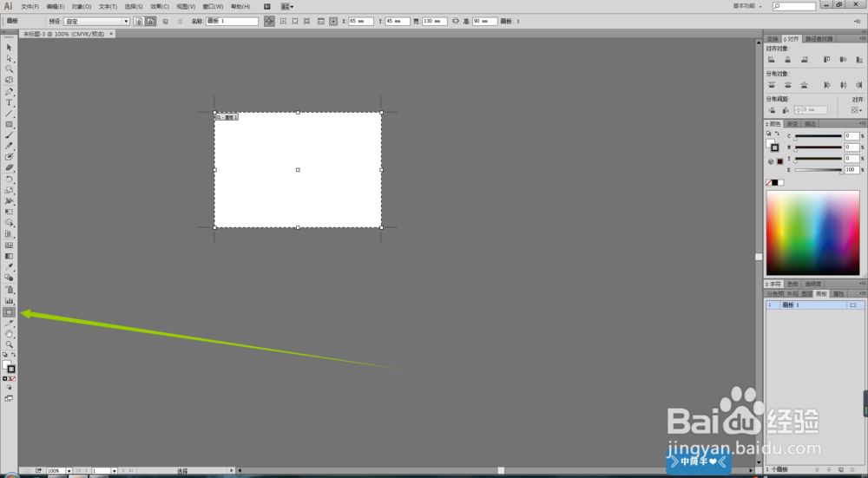Click new artboard icon in artboards panel
This screenshot has height=478, width=868.
coord(841,469)
